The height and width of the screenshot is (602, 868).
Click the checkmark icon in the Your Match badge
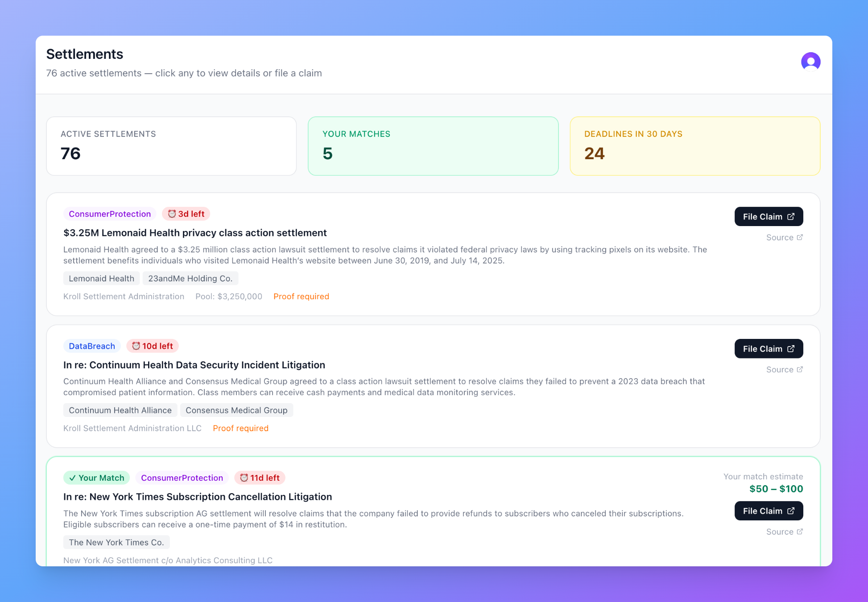click(73, 478)
